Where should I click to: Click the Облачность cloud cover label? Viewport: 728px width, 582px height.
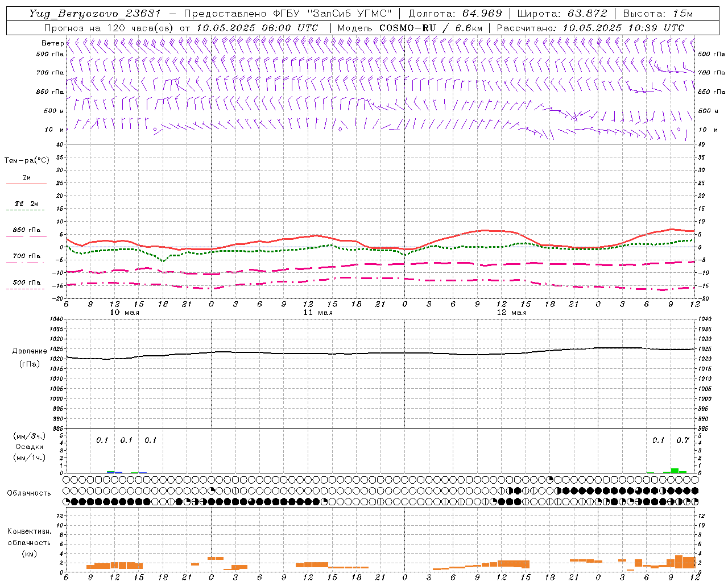(29, 493)
